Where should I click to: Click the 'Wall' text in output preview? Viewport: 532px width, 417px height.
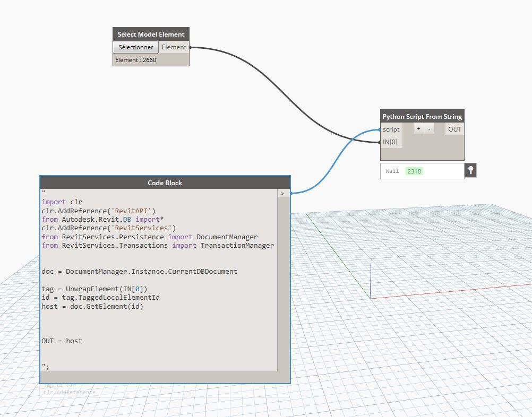tap(392, 171)
